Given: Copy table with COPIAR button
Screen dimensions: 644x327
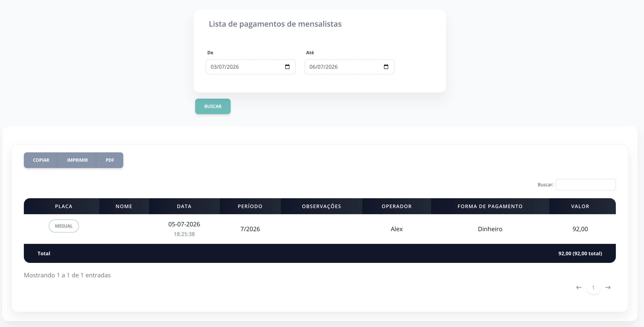Looking at the screenshot, I should (x=41, y=160).
